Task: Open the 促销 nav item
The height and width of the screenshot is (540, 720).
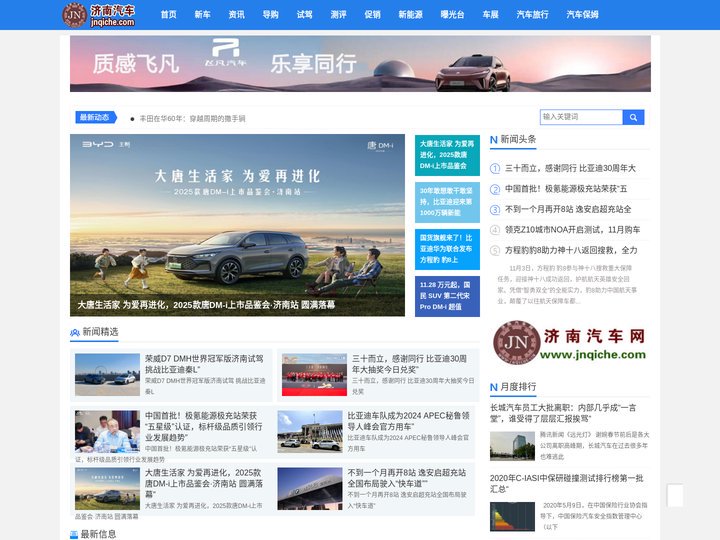Action: (372, 15)
